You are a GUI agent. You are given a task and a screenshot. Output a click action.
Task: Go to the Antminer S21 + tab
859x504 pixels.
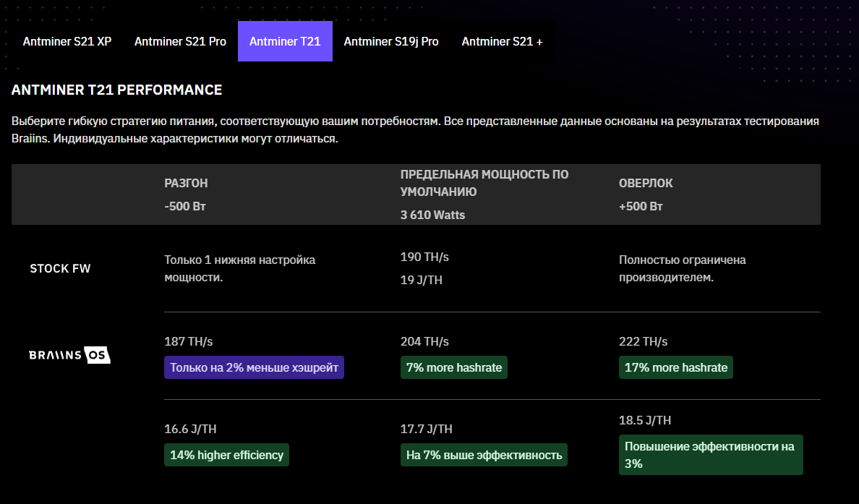click(x=502, y=41)
